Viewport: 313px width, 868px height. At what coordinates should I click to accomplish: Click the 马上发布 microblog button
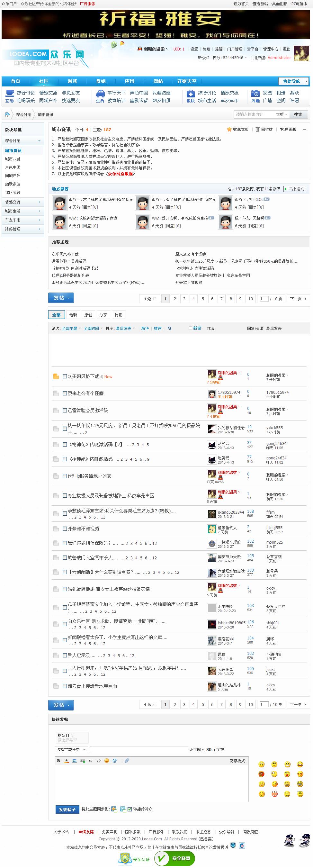click(294, 189)
